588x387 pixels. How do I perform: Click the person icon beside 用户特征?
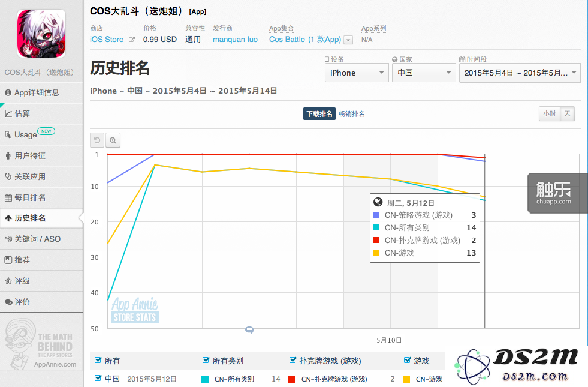(x=8, y=155)
